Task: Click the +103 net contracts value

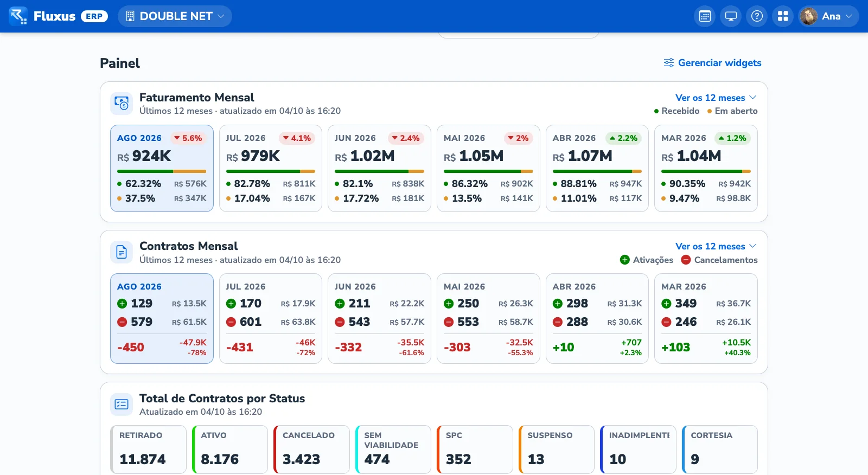Action: coord(675,348)
